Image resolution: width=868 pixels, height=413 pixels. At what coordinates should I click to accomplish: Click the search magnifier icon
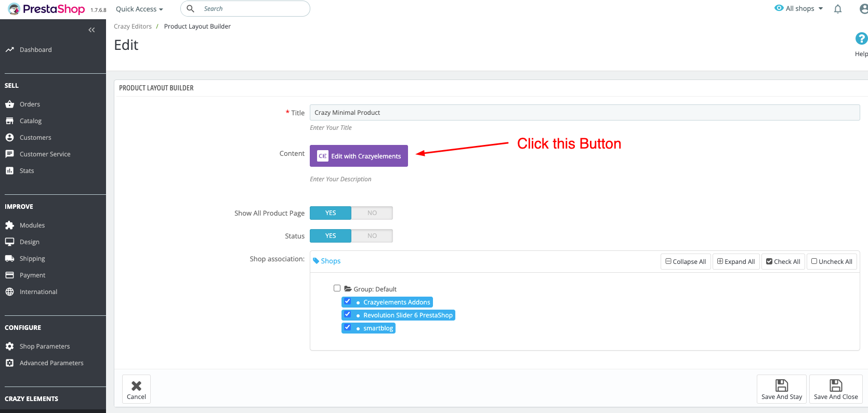pos(191,9)
